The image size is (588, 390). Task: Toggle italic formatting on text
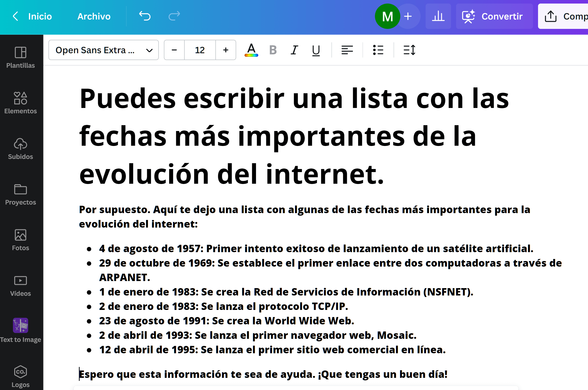click(295, 50)
